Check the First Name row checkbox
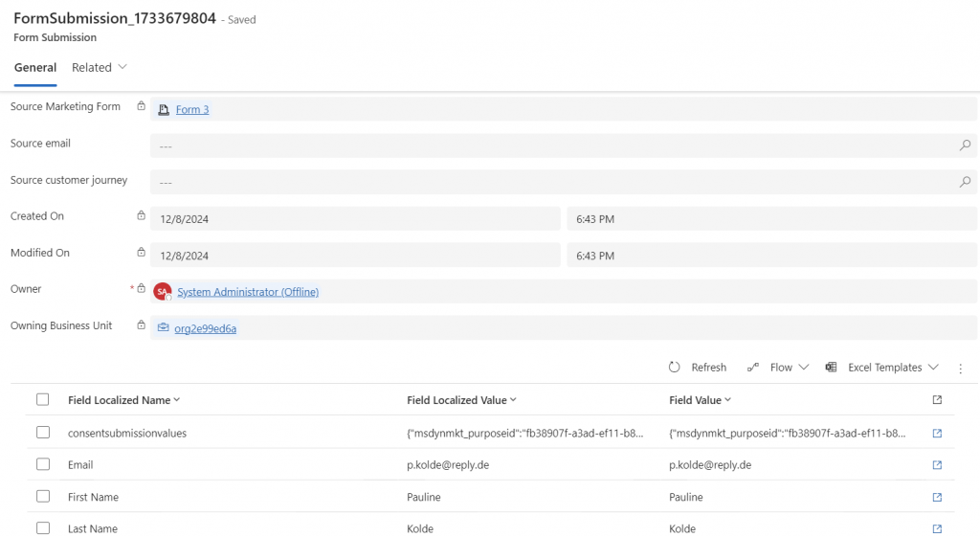 (x=42, y=497)
